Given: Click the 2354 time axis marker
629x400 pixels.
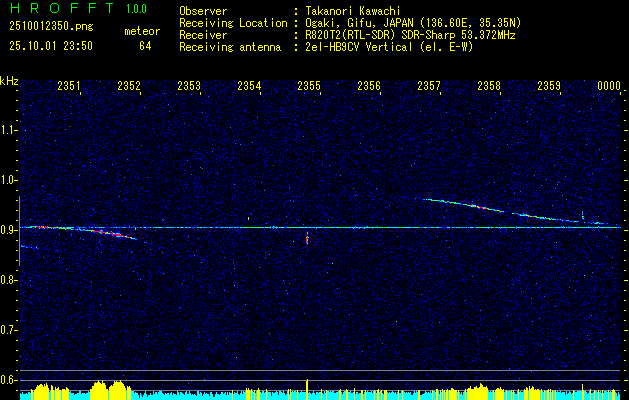Looking at the screenshot, I should click(249, 85).
